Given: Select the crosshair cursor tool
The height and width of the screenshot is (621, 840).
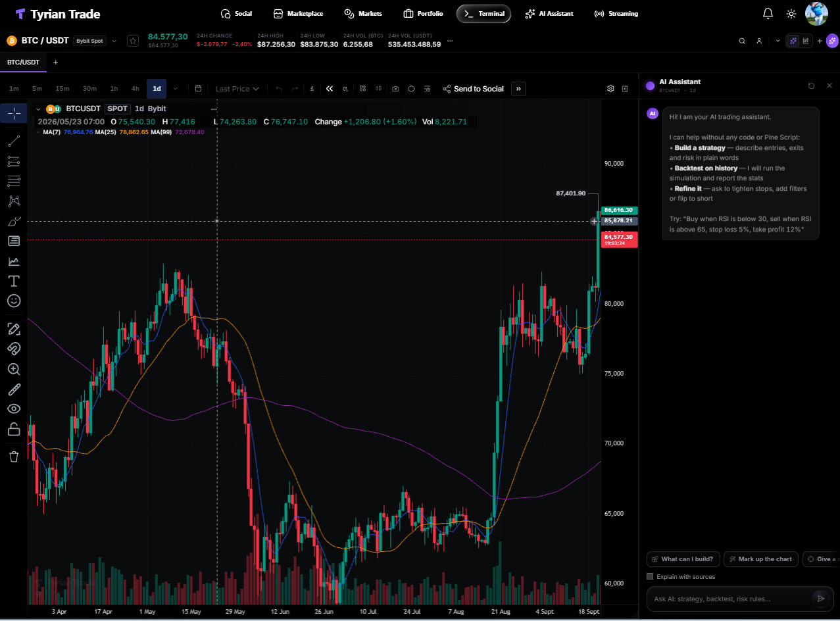Looking at the screenshot, I should (14, 113).
